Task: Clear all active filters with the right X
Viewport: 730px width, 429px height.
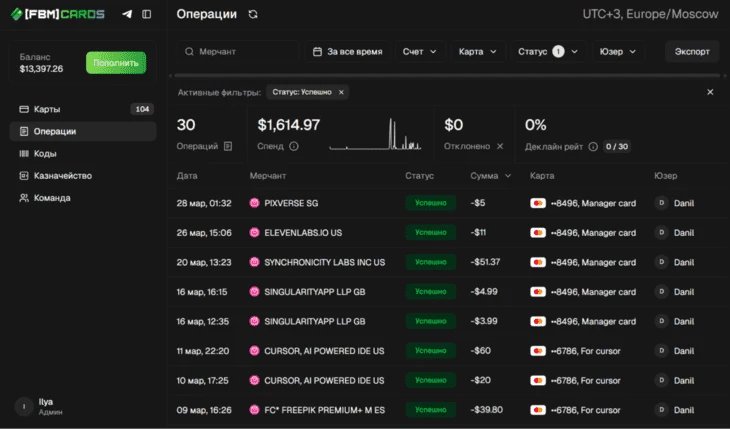Action: [x=710, y=92]
